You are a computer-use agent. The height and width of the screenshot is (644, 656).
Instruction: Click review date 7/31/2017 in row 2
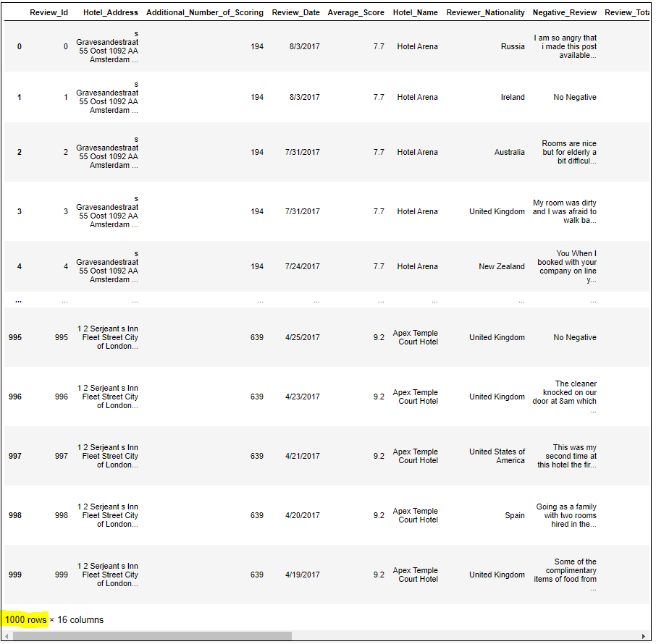[x=303, y=152]
